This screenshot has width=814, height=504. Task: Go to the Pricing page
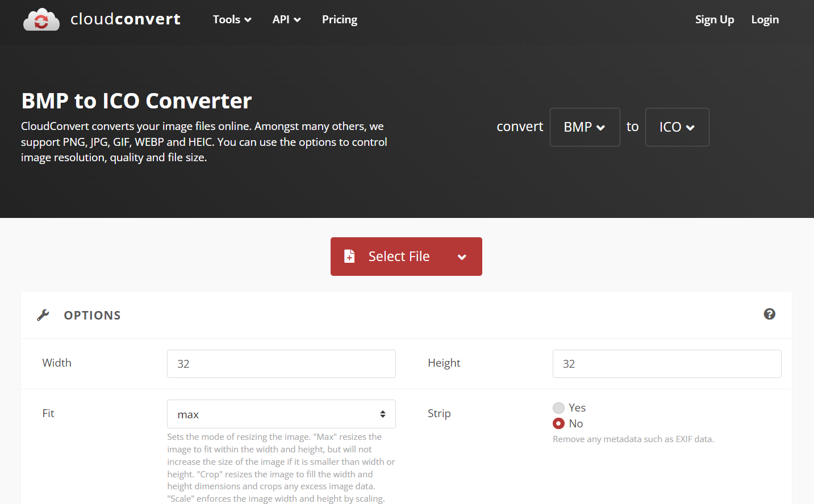340,19
